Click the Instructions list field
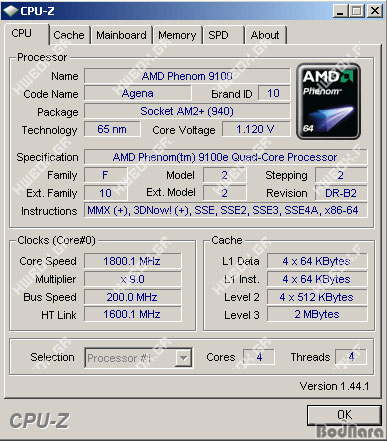Screen dimensions: 387x441 pyautogui.click(x=225, y=210)
